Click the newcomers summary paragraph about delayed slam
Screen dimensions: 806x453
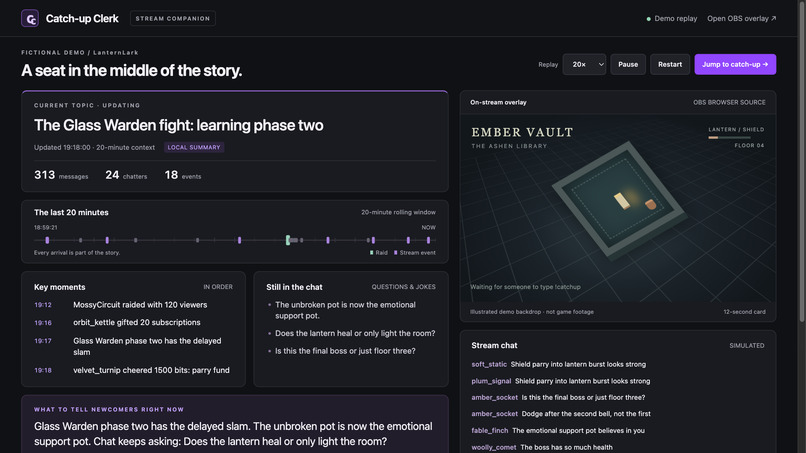click(233, 434)
